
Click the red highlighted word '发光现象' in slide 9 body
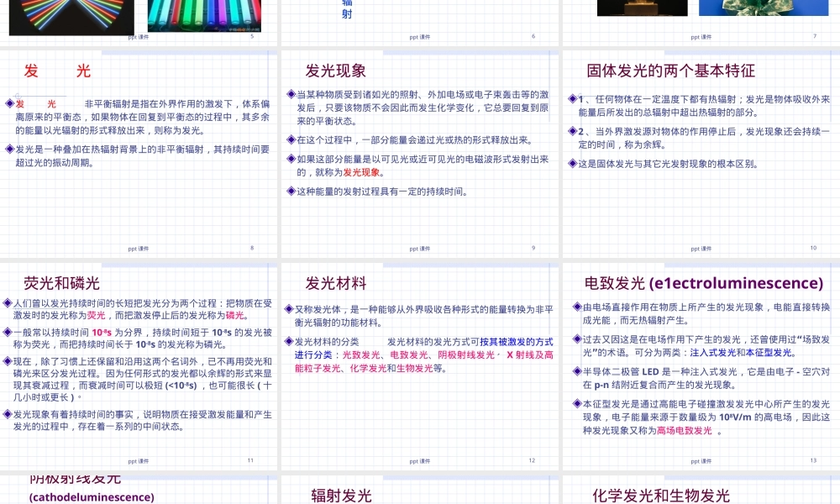(361, 172)
